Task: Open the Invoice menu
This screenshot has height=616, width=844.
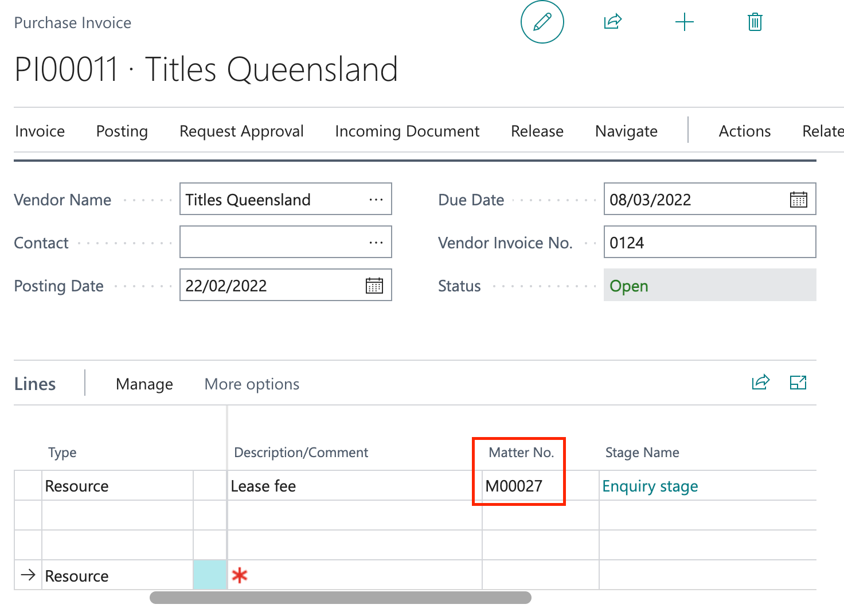Action: point(40,131)
